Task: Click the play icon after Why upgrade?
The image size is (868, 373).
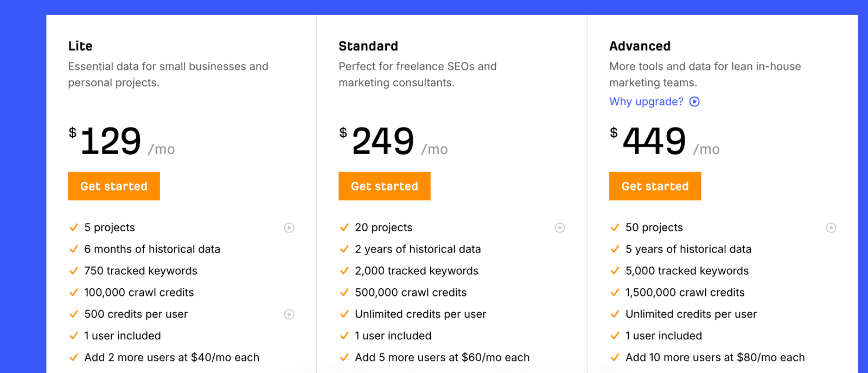Action: pyautogui.click(x=694, y=102)
